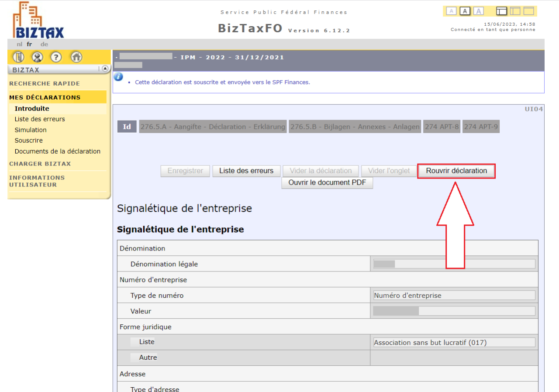Click Rouvrir déclaration button
559x392 pixels.
456,171
